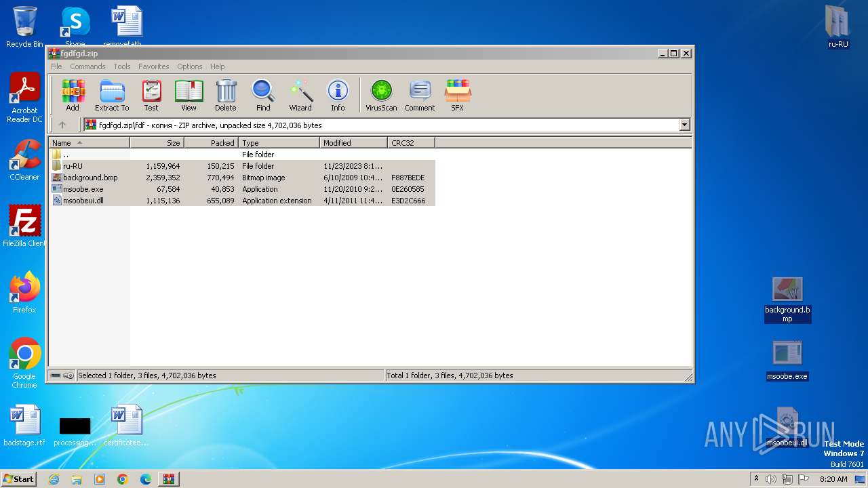Select the ru-RU folder row in archive

tap(242, 166)
